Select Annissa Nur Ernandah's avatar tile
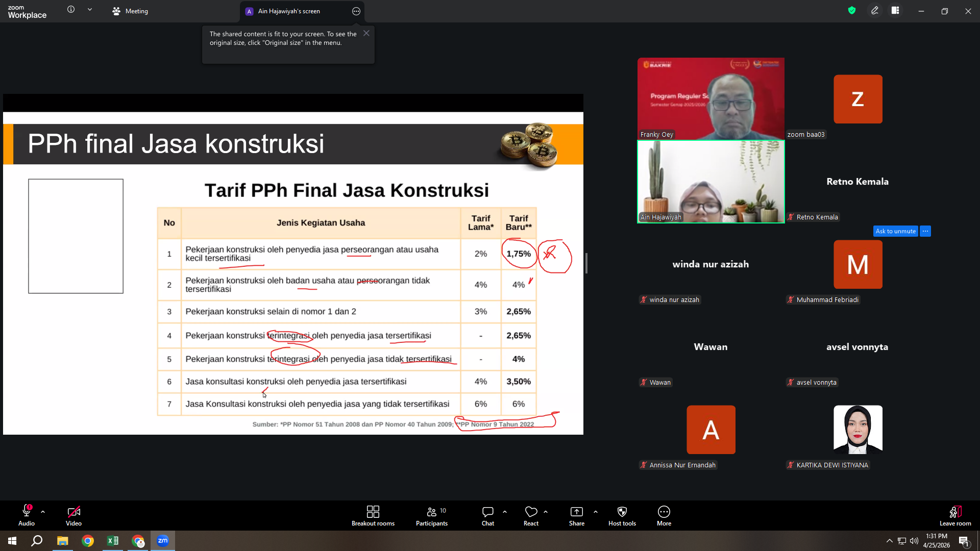 click(x=711, y=430)
